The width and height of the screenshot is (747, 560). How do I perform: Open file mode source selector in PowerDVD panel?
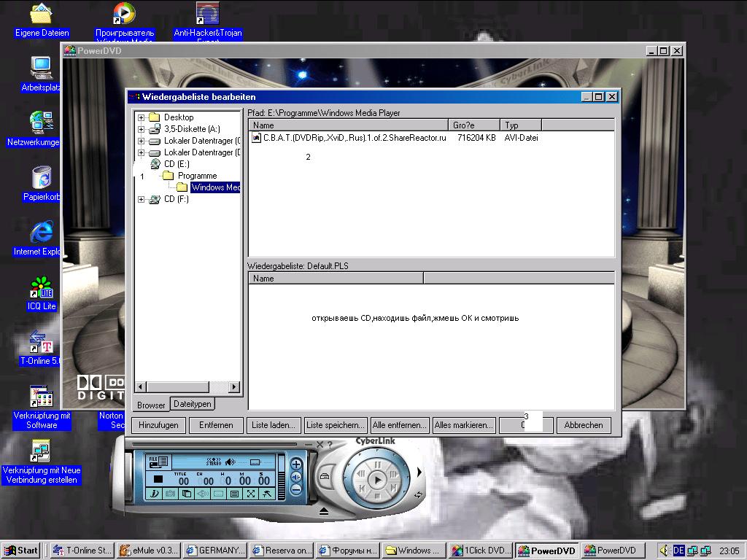pos(158,462)
